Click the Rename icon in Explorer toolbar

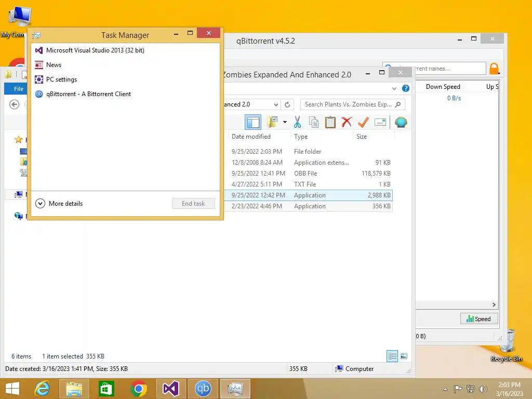click(380, 122)
